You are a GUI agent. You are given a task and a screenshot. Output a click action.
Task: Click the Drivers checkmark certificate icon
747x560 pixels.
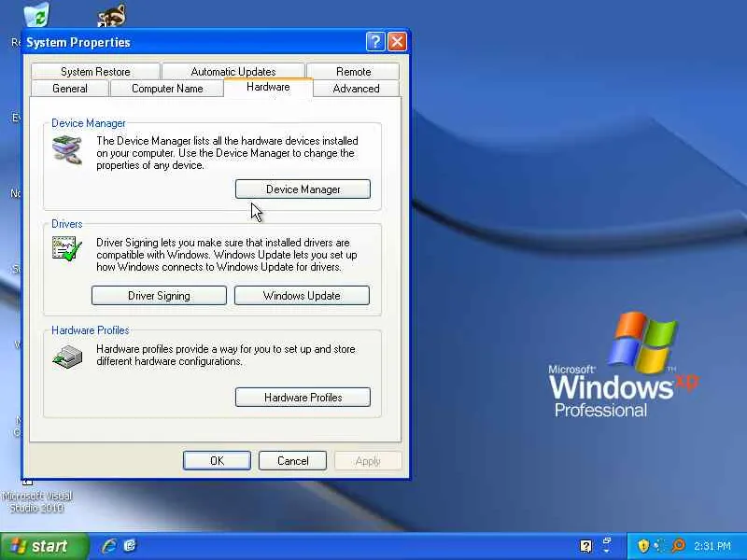(x=67, y=248)
